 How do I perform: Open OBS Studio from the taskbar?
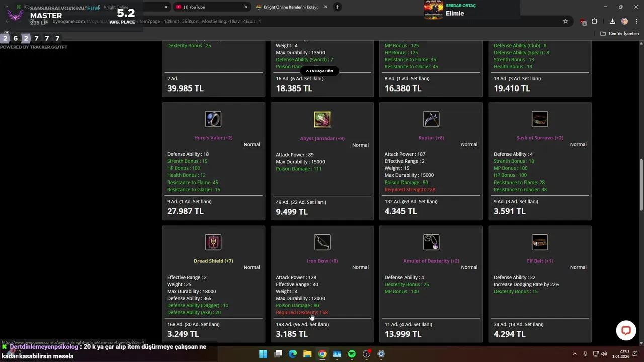pos(367,354)
